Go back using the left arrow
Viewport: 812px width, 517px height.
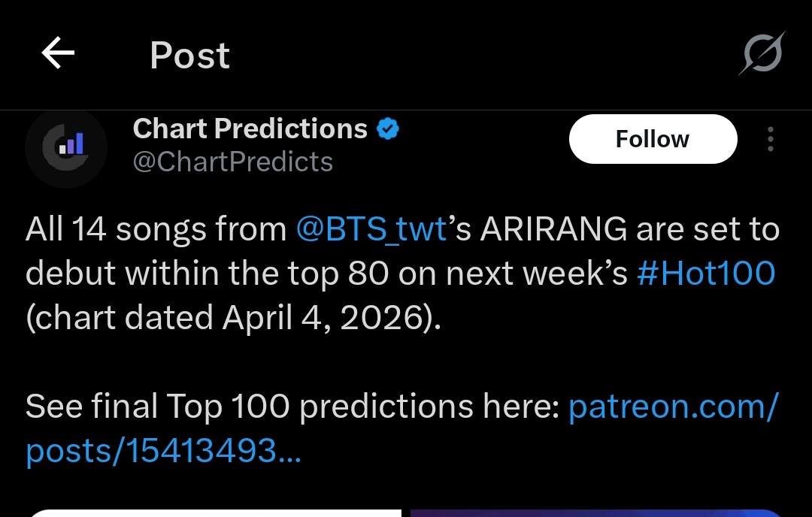(58, 54)
